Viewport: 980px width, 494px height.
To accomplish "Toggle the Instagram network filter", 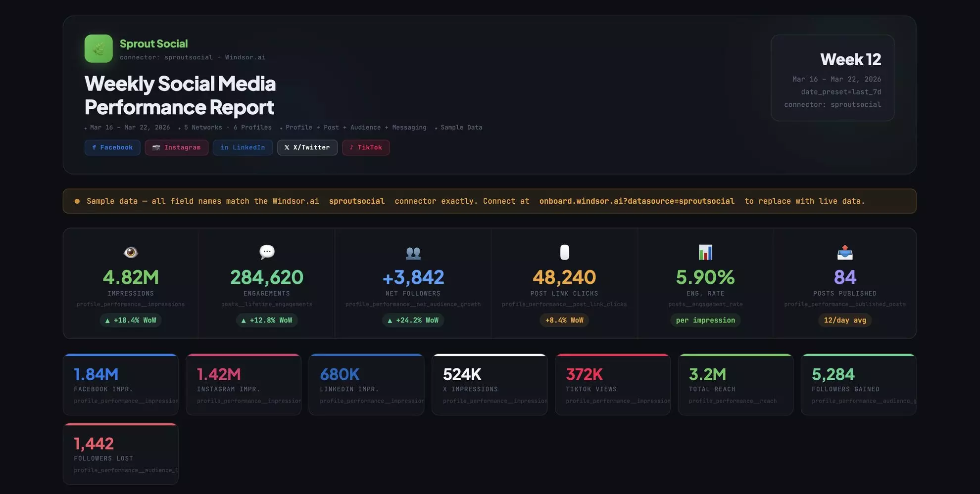I will point(177,147).
